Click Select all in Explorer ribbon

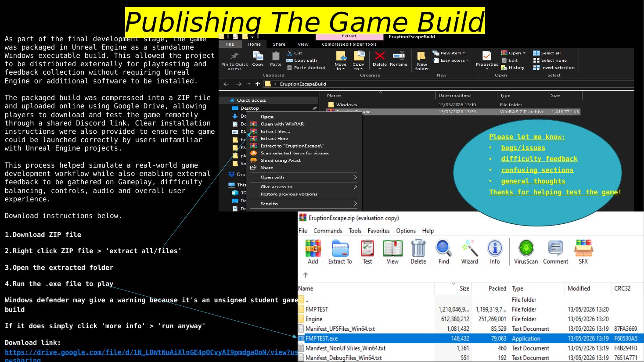coord(547,53)
